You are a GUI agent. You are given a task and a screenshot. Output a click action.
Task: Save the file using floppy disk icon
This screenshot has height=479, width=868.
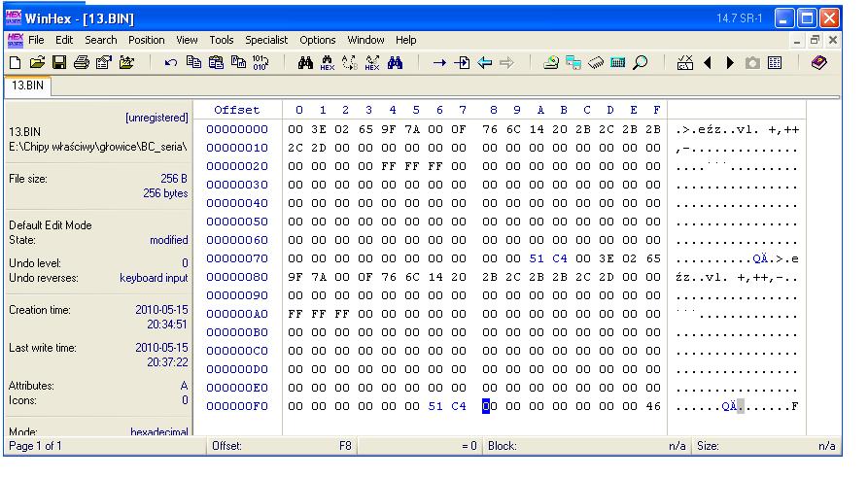tap(59, 62)
